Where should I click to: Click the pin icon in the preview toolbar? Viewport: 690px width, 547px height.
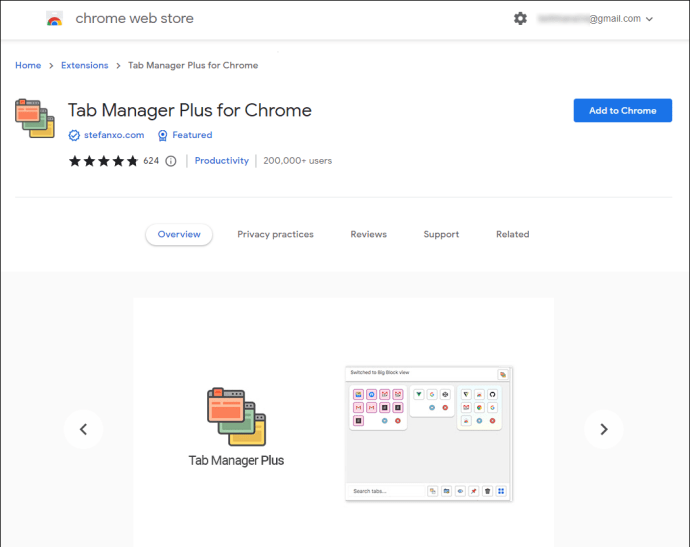(x=474, y=491)
